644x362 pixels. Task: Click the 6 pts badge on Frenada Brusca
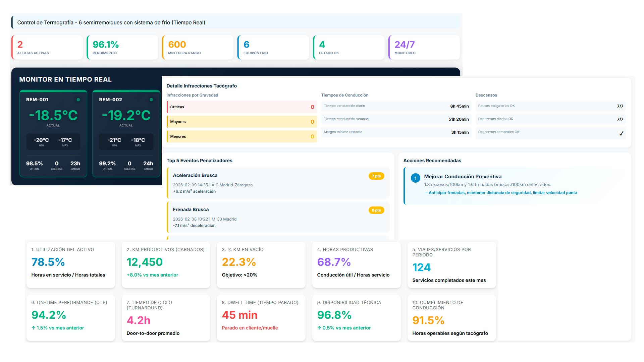pyautogui.click(x=376, y=210)
